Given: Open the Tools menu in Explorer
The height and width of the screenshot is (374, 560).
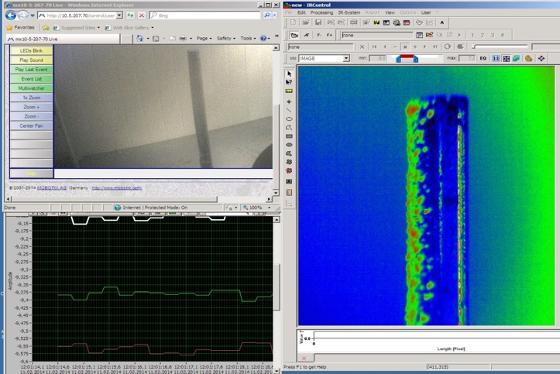Looking at the screenshot, I should [x=248, y=38].
